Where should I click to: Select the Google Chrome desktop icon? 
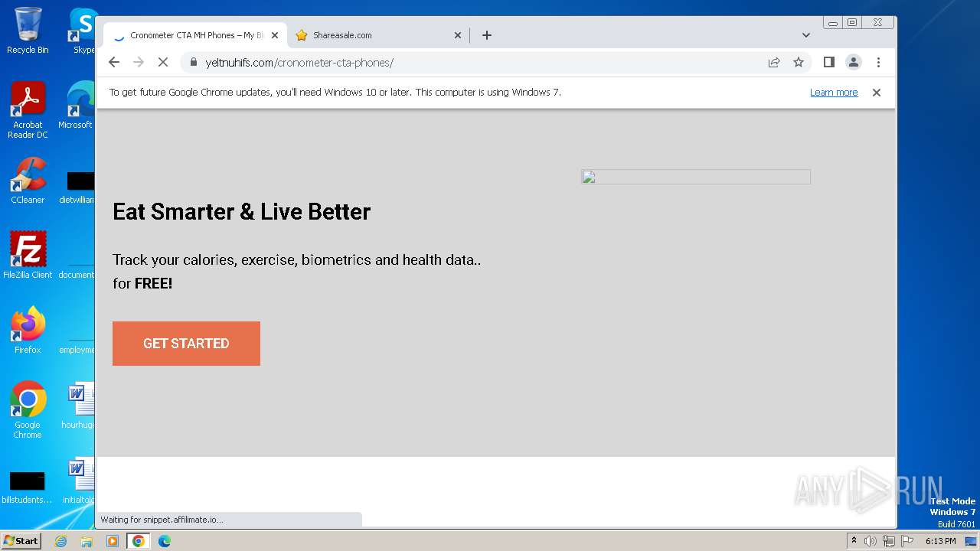pyautogui.click(x=28, y=409)
